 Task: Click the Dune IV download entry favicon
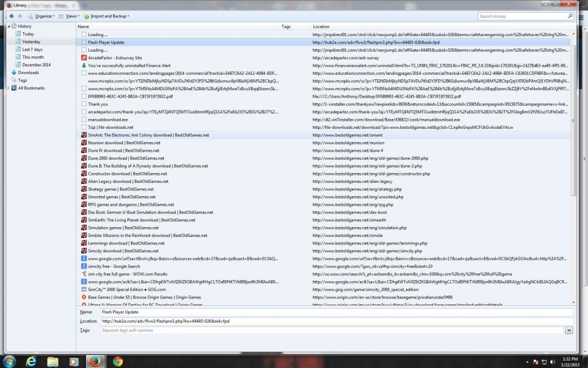(x=84, y=150)
